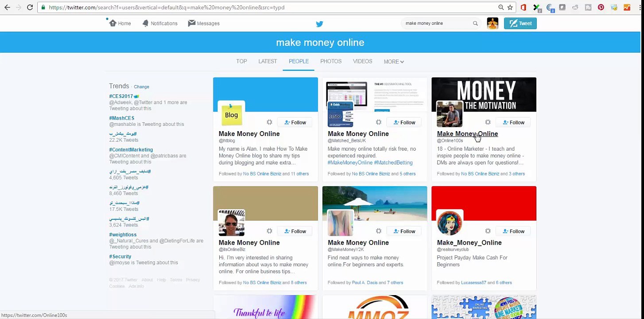Follow the @Online100s account
This screenshot has height=319, width=644.
513,122
